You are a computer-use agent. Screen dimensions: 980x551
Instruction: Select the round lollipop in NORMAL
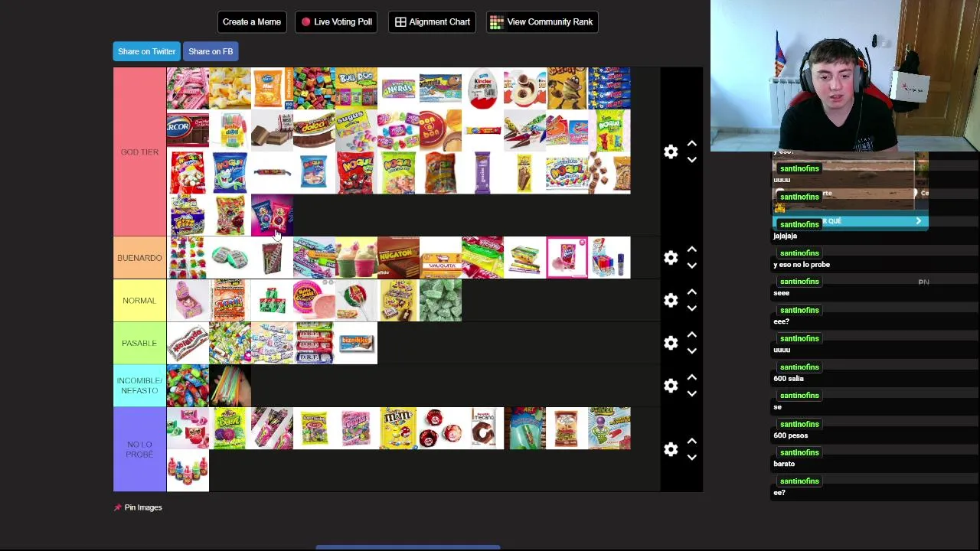pos(356,301)
